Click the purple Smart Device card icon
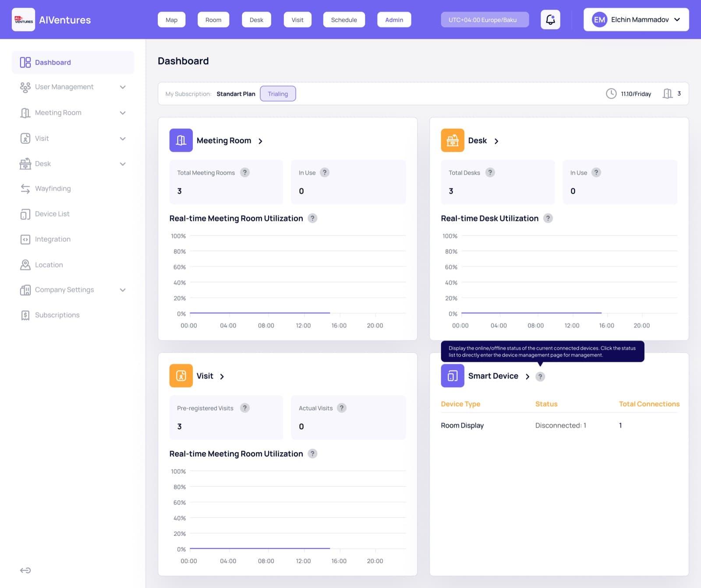This screenshot has width=701, height=588. pyautogui.click(x=453, y=376)
